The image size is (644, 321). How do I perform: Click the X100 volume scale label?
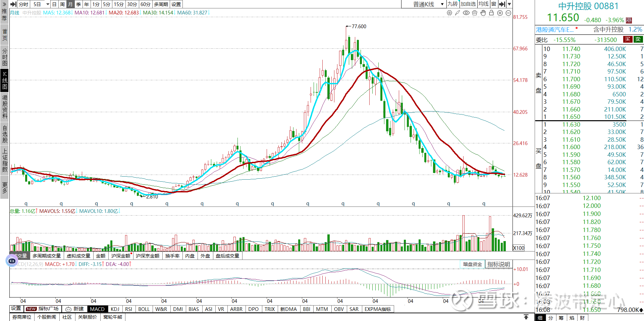(519, 248)
